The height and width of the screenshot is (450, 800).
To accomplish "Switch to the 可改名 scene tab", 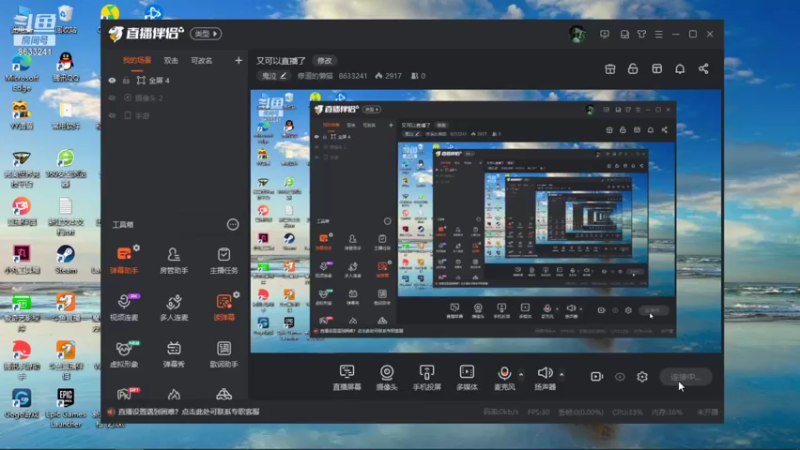I will (202, 60).
